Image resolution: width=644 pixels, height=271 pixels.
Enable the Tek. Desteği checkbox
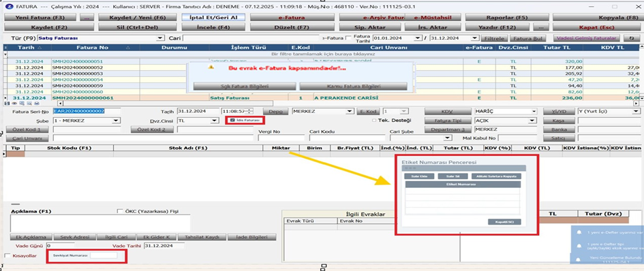[373, 121]
